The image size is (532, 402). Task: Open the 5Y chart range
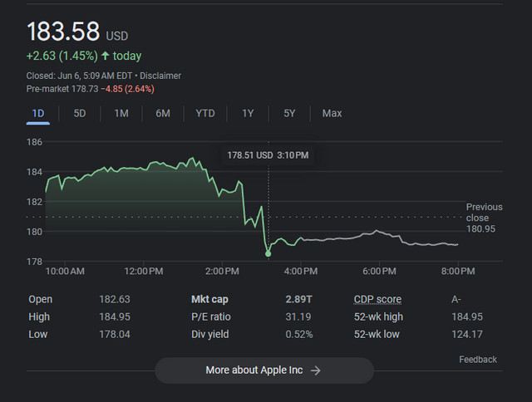pos(289,113)
